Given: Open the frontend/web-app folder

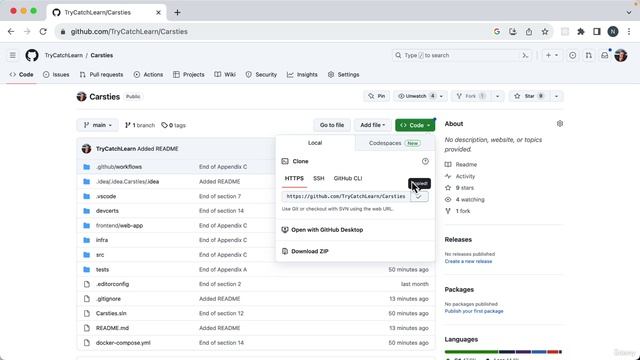Looking at the screenshot, I should click(119, 226).
